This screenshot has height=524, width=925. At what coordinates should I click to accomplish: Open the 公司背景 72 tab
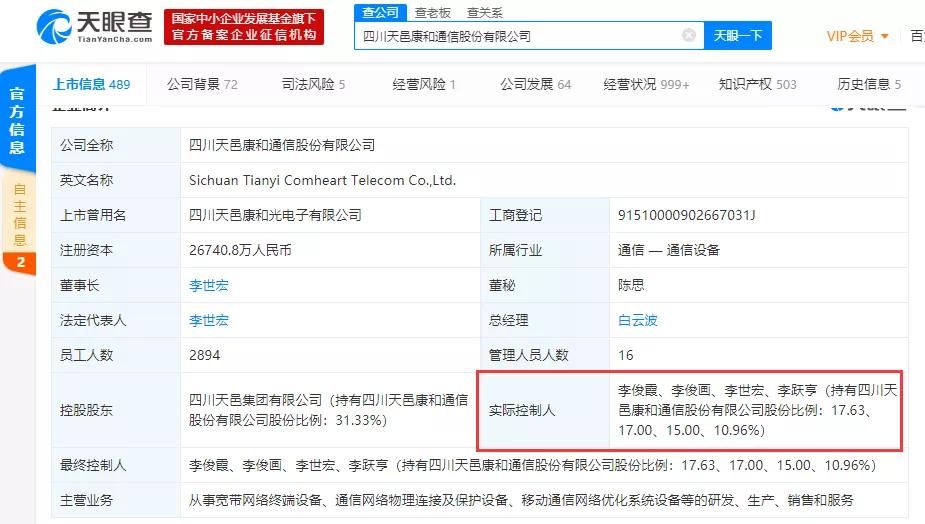tap(202, 84)
